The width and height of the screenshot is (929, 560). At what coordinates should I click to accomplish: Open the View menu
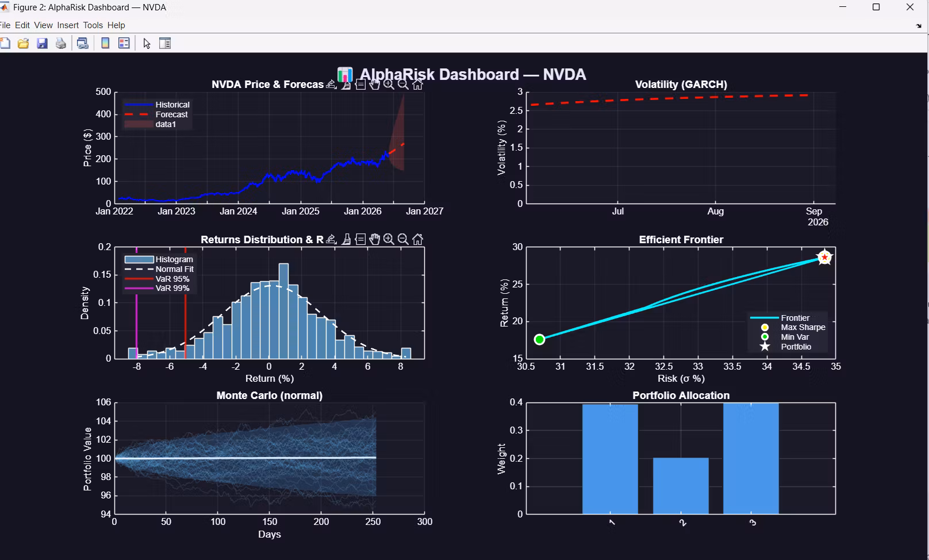pos(43,25)
